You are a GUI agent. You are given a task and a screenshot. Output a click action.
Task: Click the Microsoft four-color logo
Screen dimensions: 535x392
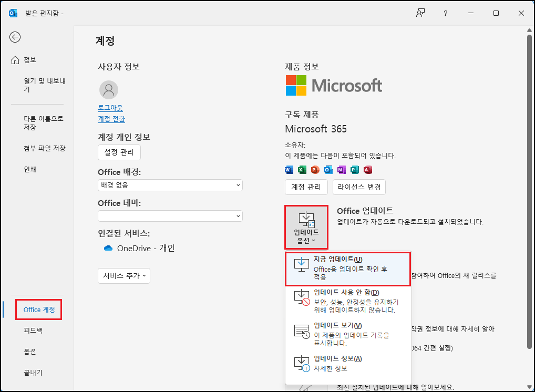coord(296,85)
